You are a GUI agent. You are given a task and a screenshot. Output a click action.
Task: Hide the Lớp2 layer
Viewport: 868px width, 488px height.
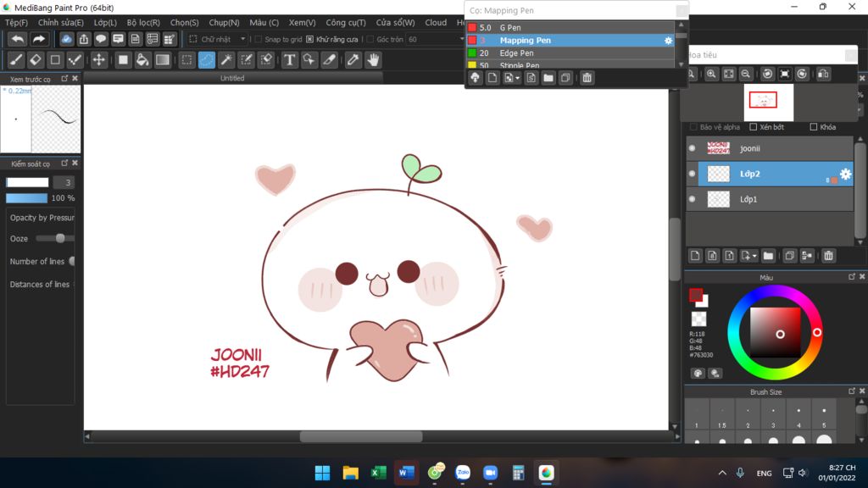(692, 174)
